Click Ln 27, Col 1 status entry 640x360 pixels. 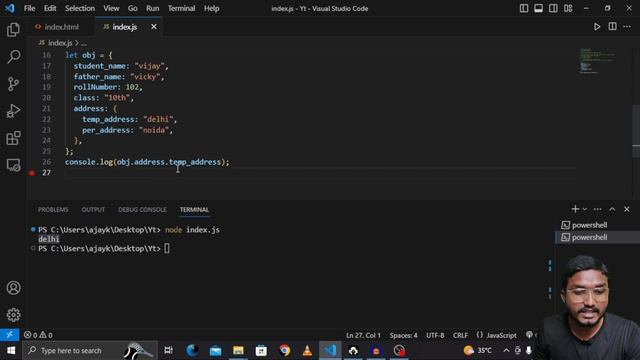363,335
